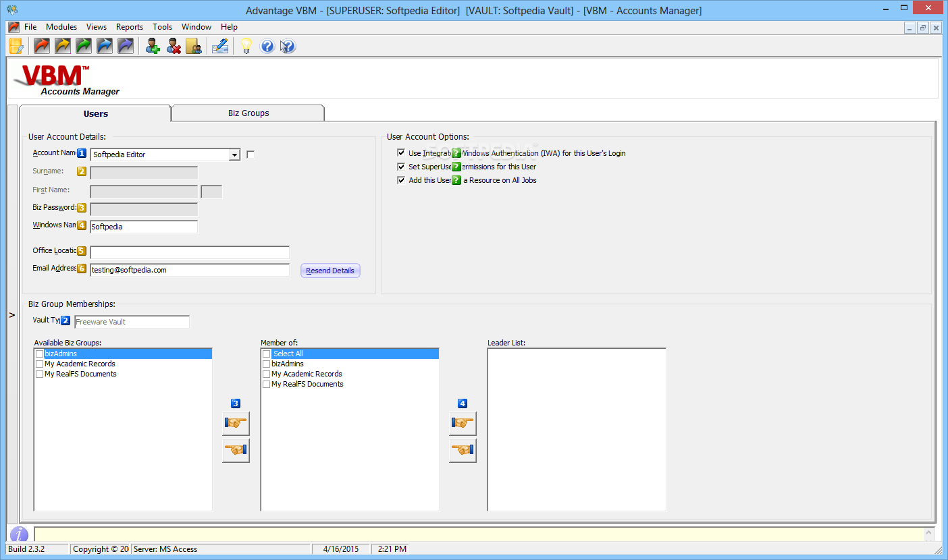Viewport: 948px width, 560px height.
Task: Uncheck Set SuperUser Permissions for this User
Action: coord(401,167)
